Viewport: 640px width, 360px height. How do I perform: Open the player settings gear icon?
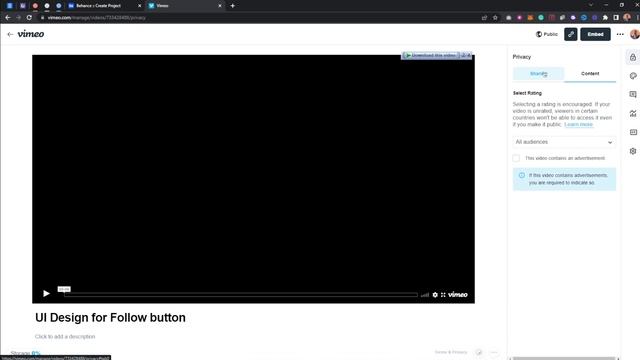tap(435, 295)
